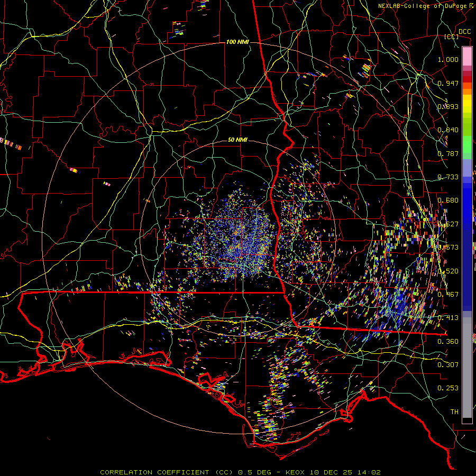Image resolution: width=476 pixels, height=476 pixels.
Task: Click the TH threshold label
Action: 454,412
